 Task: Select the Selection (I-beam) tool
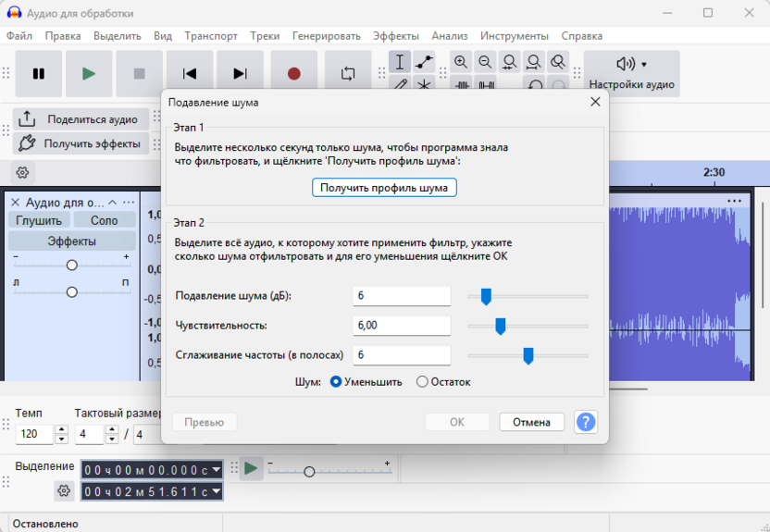399,62
